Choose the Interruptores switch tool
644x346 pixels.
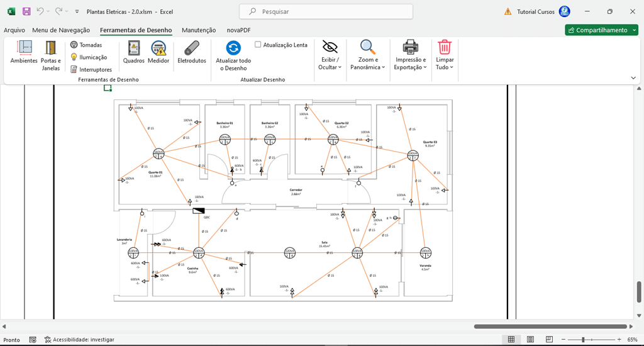click(x=91, y=69)
